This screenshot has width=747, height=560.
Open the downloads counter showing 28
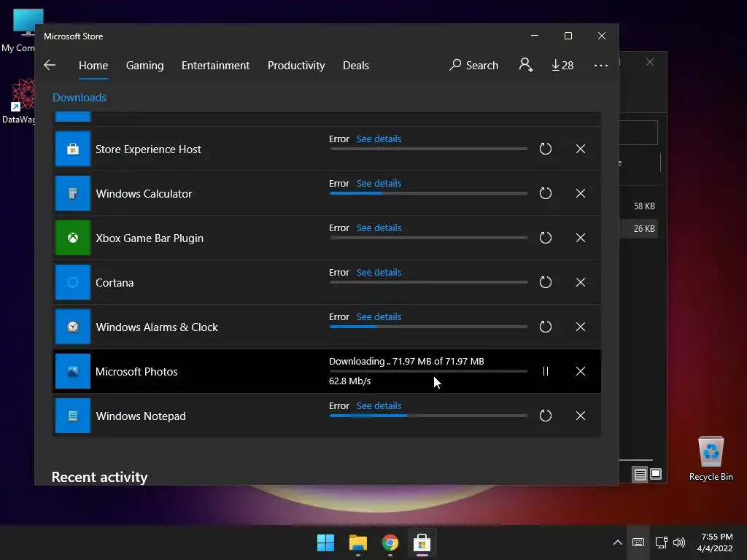(x=562, y=65)
